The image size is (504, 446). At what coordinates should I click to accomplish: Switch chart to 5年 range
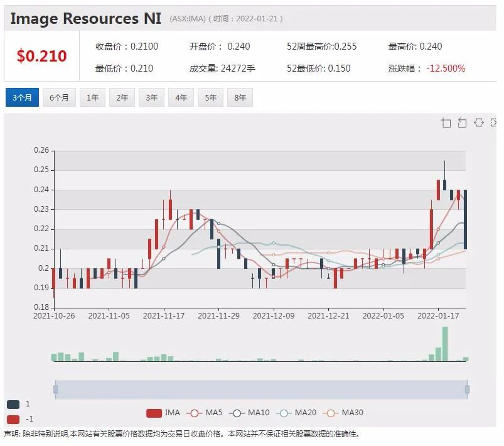(210, 97)
